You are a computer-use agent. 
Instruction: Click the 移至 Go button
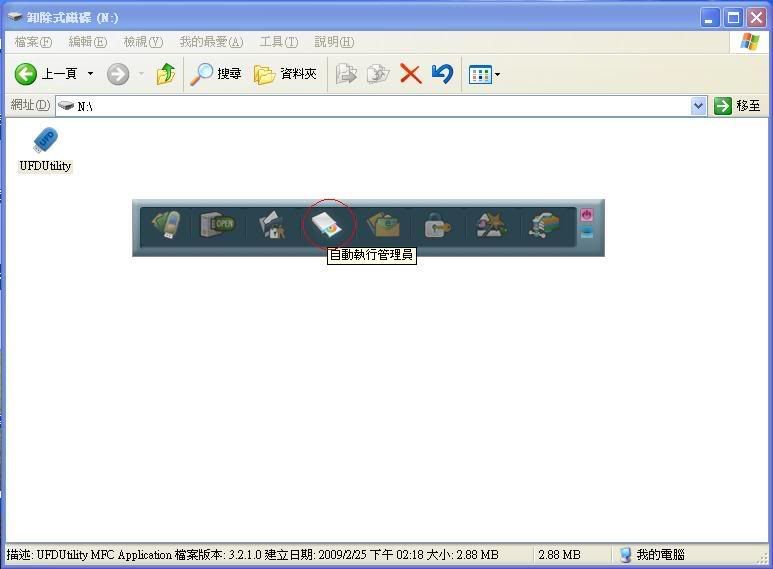click(738, 106)
